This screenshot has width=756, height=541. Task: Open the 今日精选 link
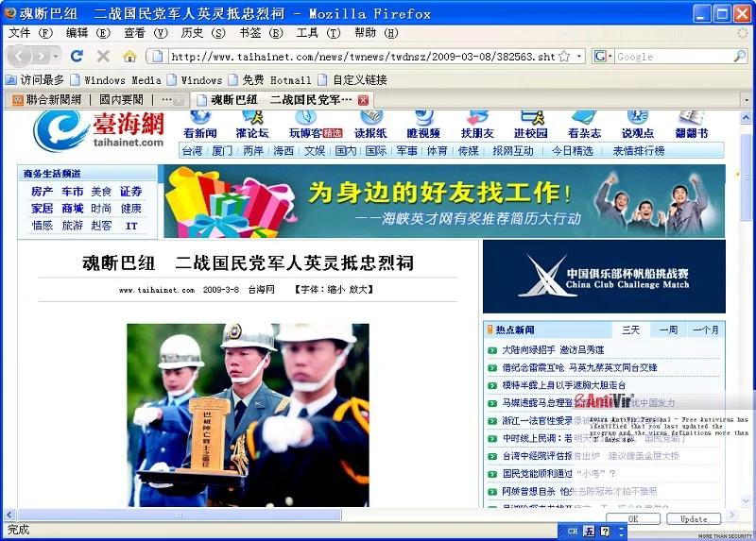pos(573,151)
